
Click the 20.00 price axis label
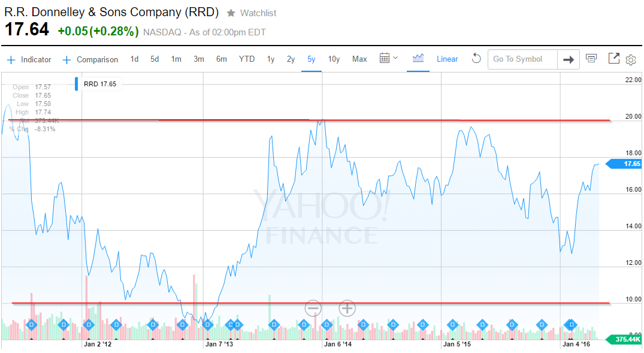(633, 117)
